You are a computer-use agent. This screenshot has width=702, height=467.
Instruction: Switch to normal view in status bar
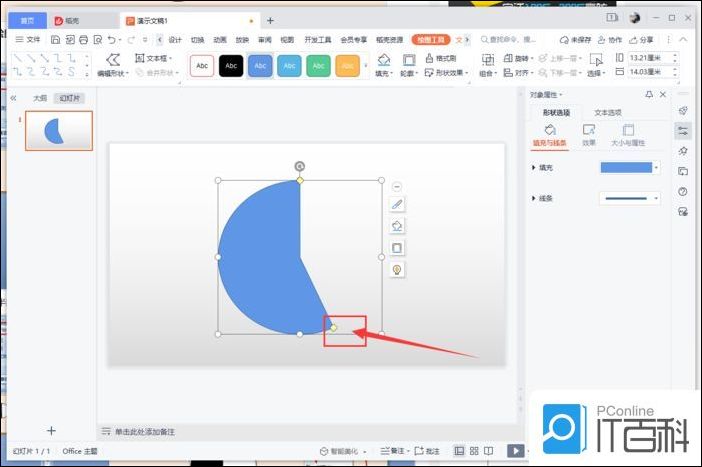[459, 452]
